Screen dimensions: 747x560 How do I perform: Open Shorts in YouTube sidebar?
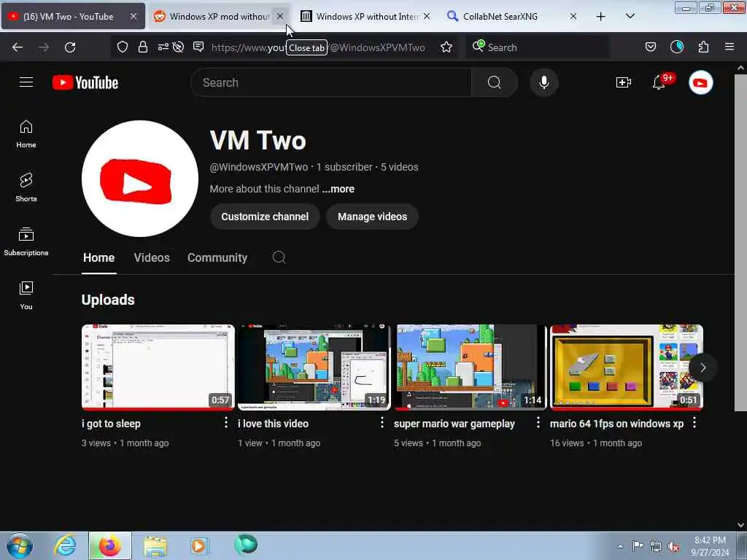26,188
